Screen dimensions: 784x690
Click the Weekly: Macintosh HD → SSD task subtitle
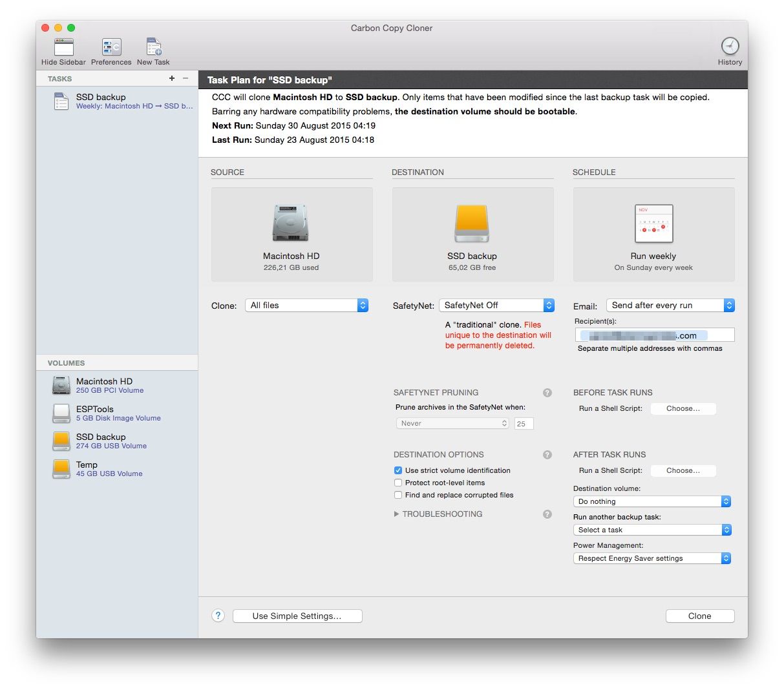point(134,106)
